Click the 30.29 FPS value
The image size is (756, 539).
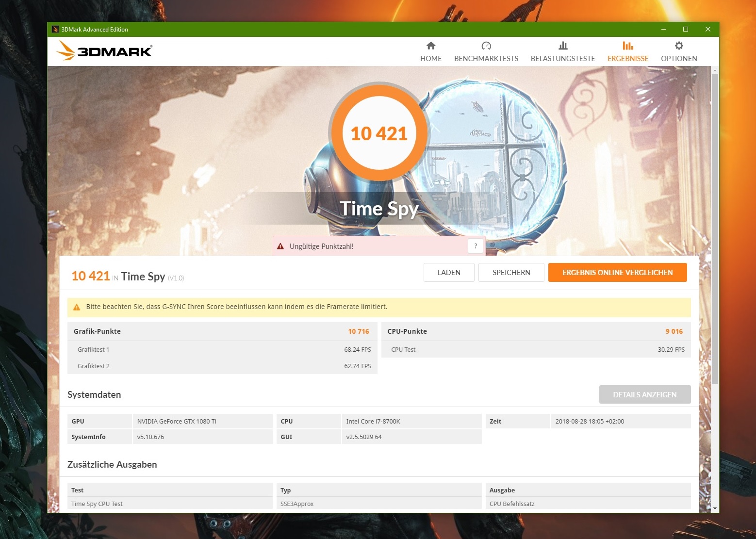pos(671,349)
